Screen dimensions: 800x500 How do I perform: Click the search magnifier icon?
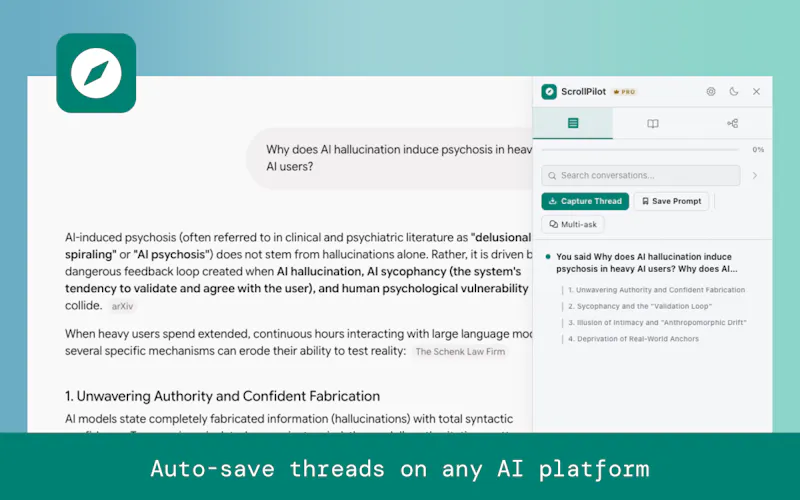click(x=552, y=176)
